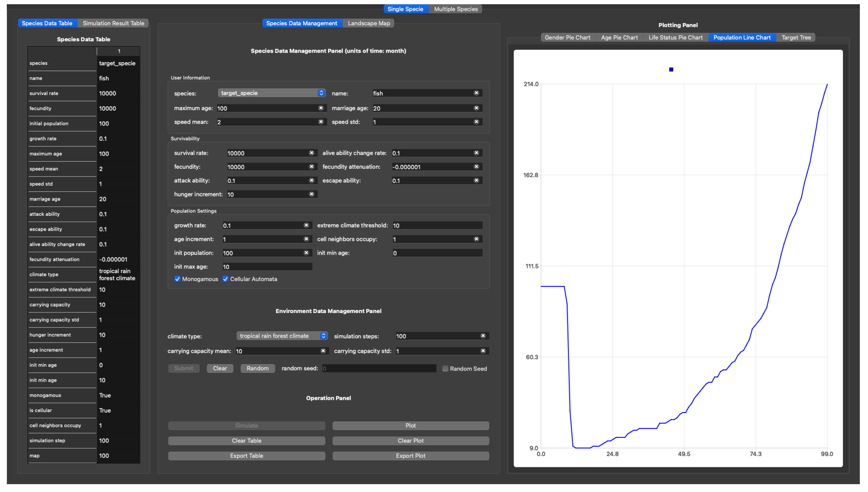Image resolution: width=868 pixels, height=492 pixels.
Task: Enable the Random Seed checkbox
Action: pyautogui.click(x=445, y=369)
